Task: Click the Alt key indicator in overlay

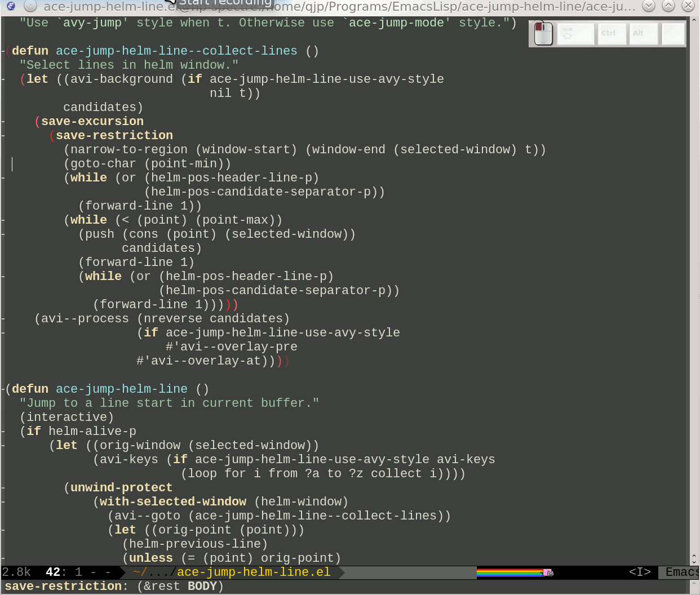Action: tap(643, 34)
